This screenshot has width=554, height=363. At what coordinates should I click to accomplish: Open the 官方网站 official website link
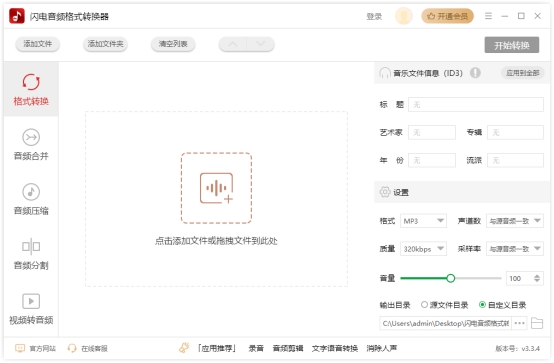[x=42, y=349]
